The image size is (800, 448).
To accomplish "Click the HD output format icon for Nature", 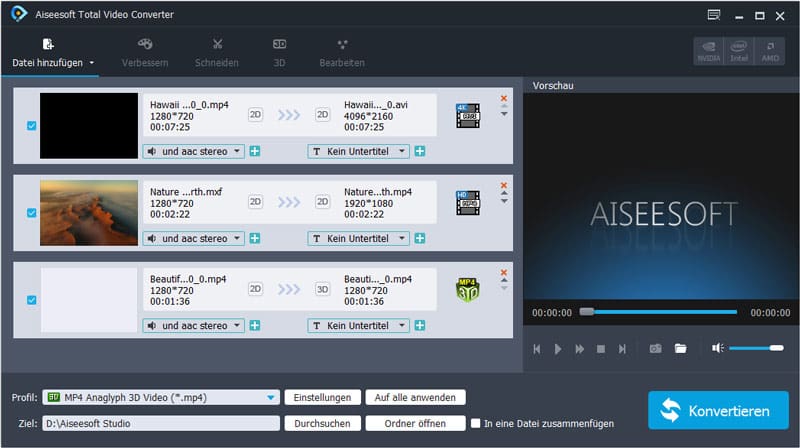I will pyautogui.click(x=468, y=203).
